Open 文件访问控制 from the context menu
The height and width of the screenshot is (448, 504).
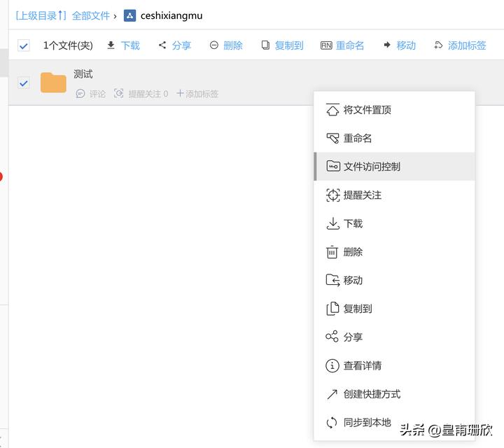point(394,167)
